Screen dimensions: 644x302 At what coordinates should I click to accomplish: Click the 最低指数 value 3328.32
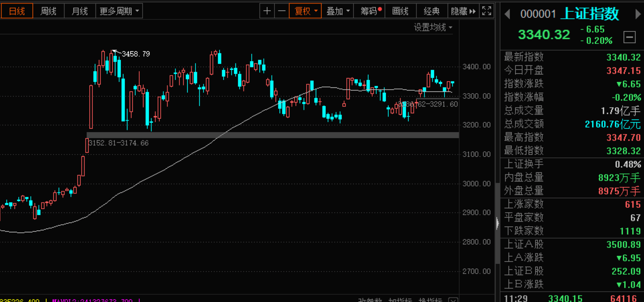(623, 151)
